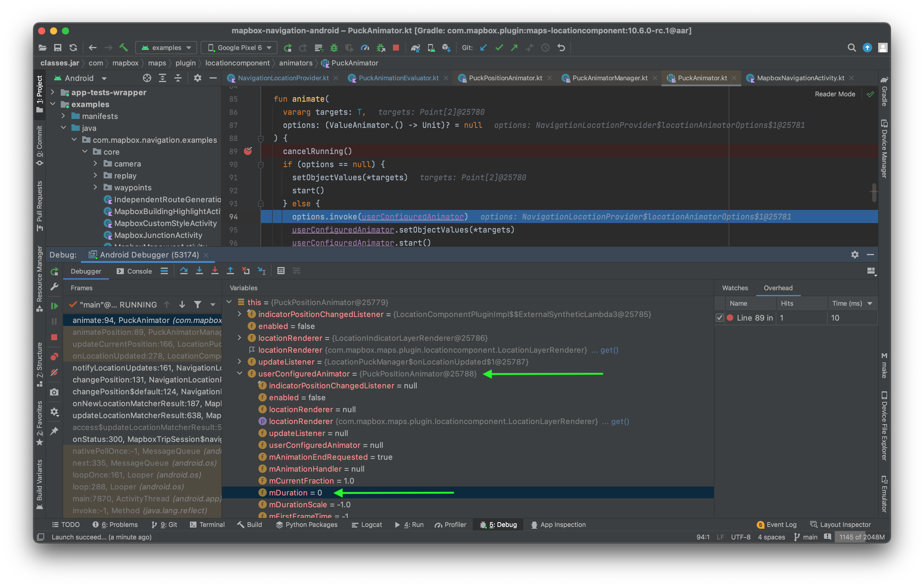Screen dimensions: 924x587
Task: Click the Resume Program icon
Action: 54,306
